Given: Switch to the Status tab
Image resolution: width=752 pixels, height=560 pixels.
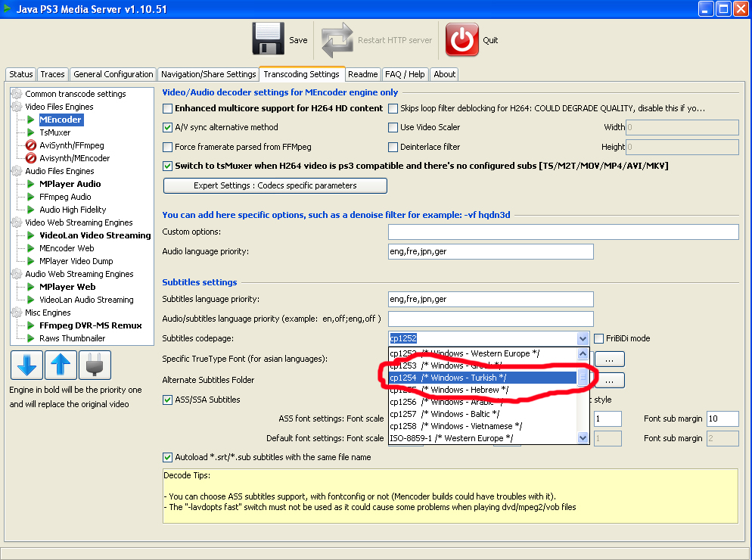Looking at the screenshot, I should pos(21,74).
